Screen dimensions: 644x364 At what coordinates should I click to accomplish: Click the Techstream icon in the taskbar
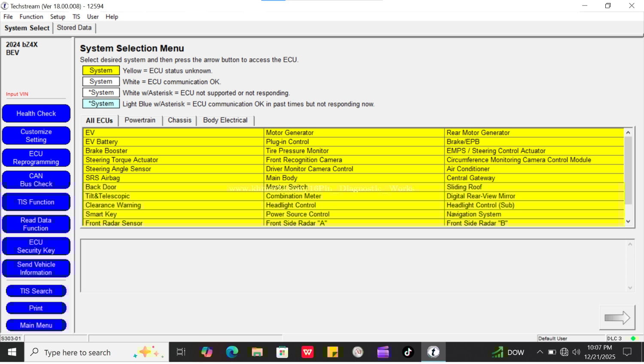pyautogui.click(x=433, y=352)
